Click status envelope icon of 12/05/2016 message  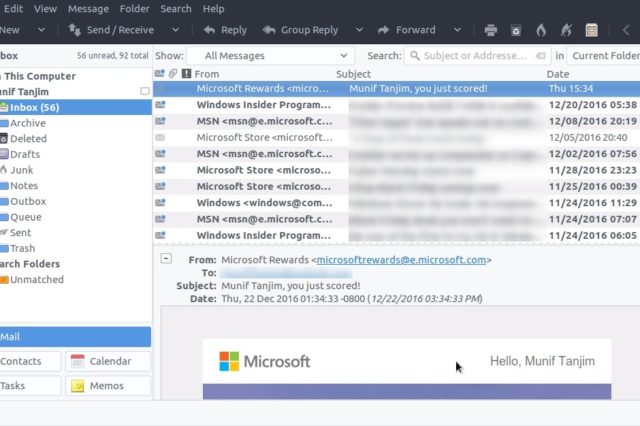(x=160, y=138)
